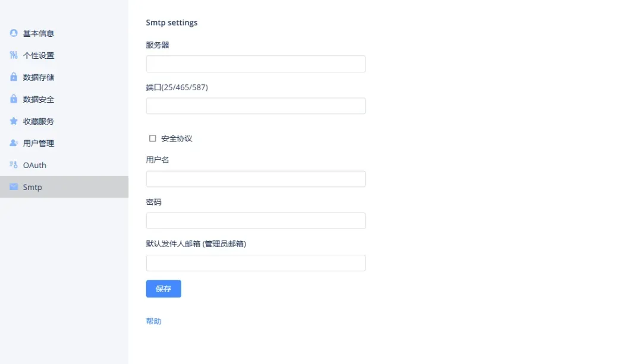Click the 保存 button
Viewport: 642px width, 364px height.
163,289
